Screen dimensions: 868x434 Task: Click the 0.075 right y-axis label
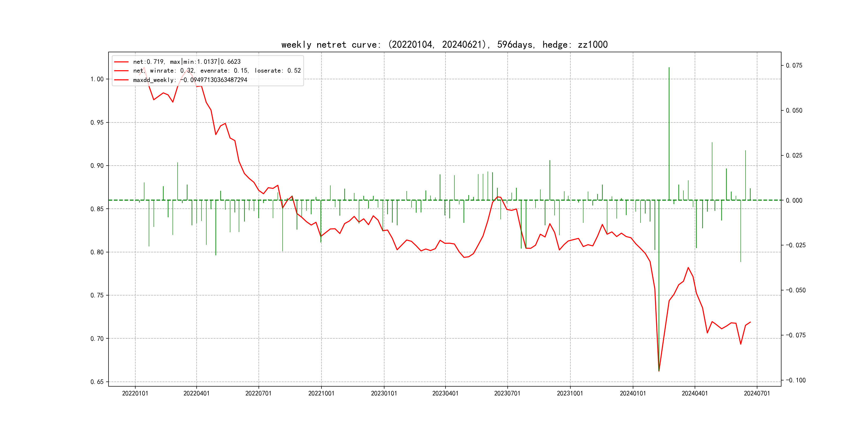(x=794, y=65)
